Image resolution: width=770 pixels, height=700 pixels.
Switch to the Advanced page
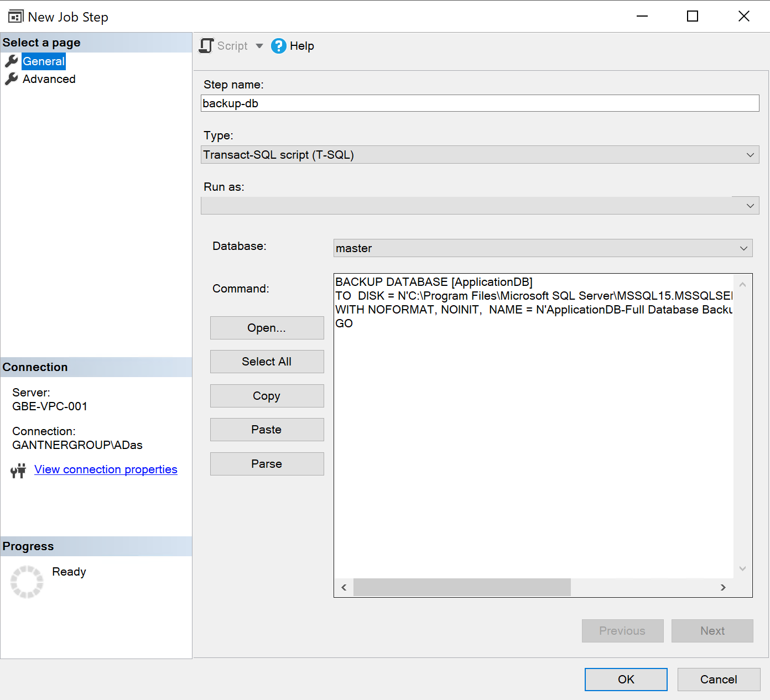49,79
